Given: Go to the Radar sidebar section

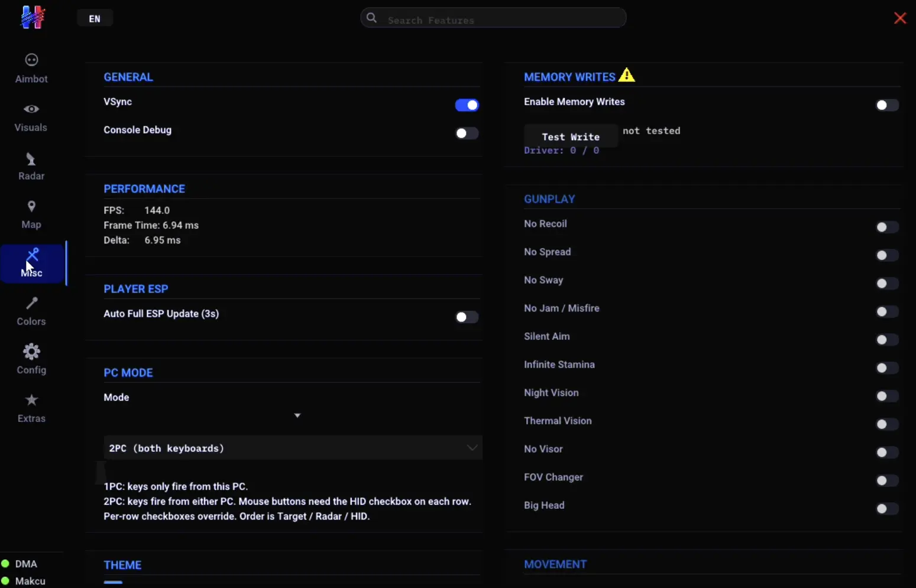Looking at the screenshot, I should tap(31, 166).
